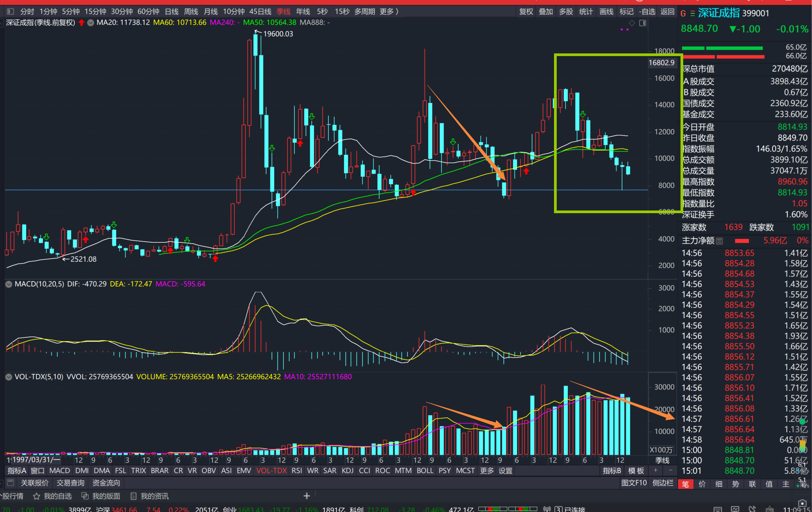Screen dimensions: 812x512
Task: Toggle moving average display circle beside MA20
Action: pyautogui.click(x=91, y=23)
